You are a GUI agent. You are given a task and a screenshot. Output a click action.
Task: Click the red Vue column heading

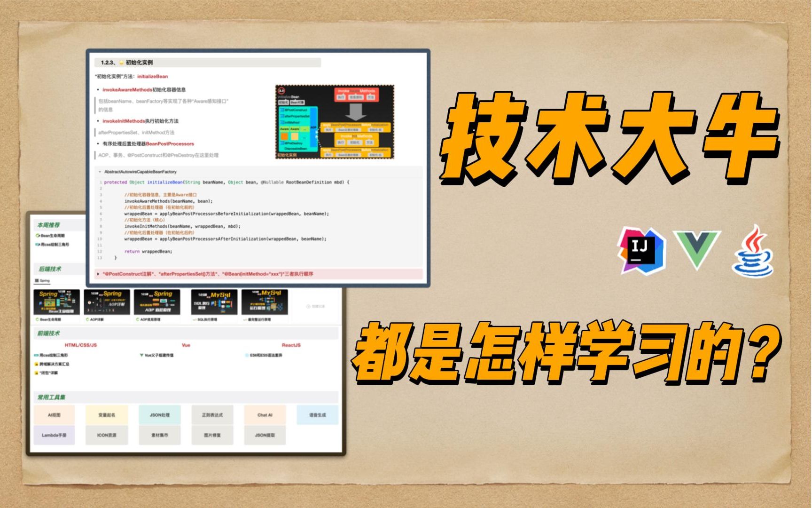pyautogui.click(x=186, y=345)
